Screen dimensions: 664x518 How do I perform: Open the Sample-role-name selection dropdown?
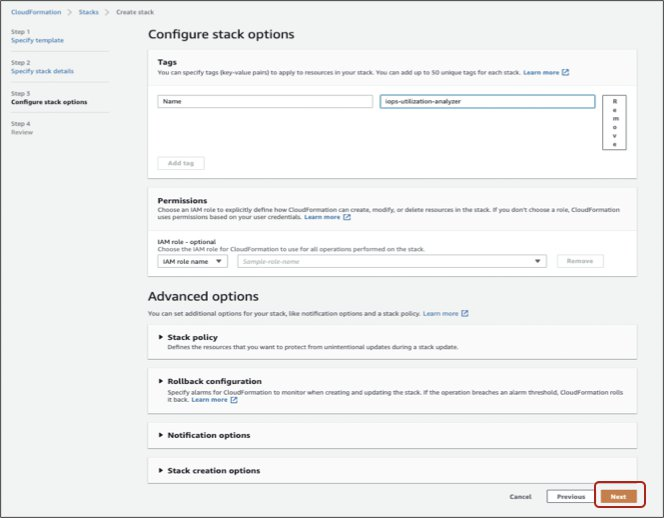pos(392,261)
